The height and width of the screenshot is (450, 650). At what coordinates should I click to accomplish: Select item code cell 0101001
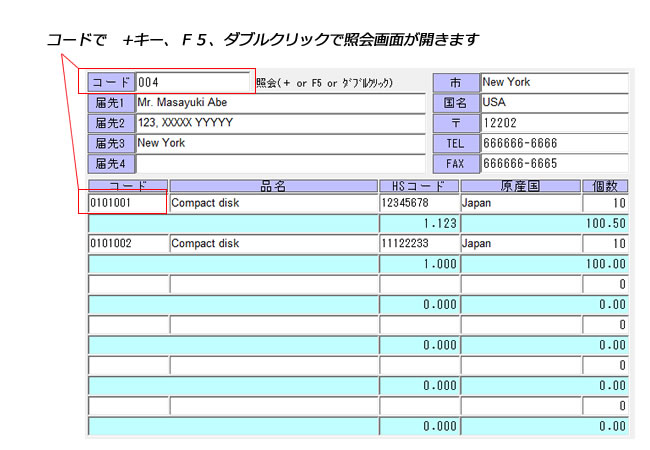click(126, 203)
